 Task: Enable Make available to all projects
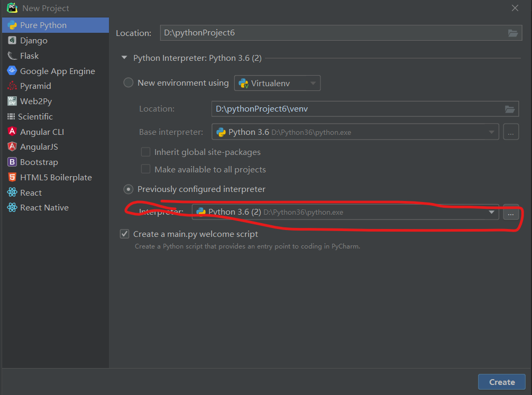(x=145, y=169)
